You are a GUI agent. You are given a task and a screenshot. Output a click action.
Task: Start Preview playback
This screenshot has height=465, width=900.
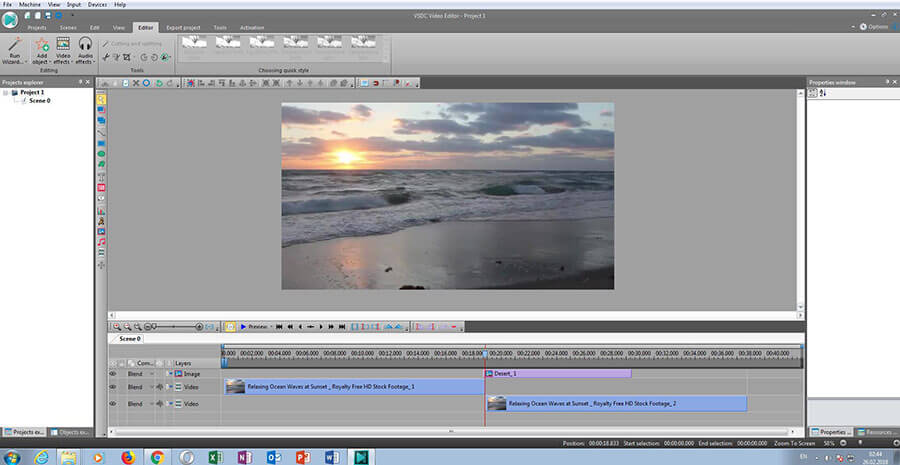pos(253,327)
